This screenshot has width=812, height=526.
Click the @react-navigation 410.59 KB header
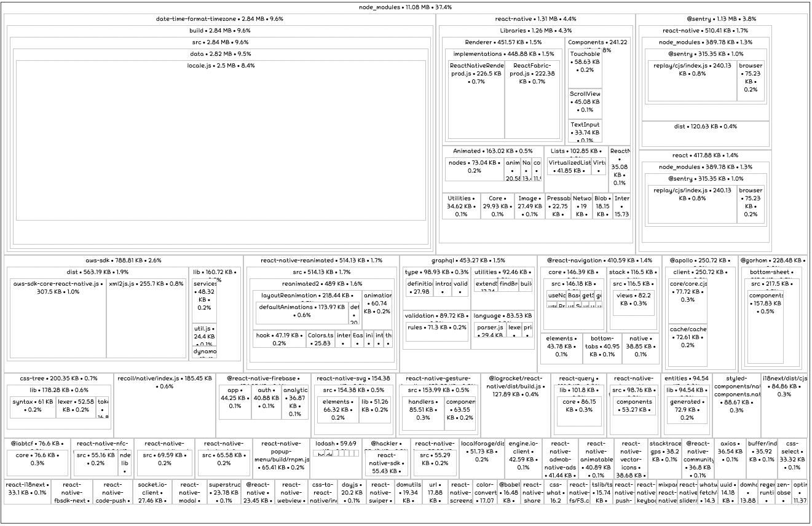599,261
